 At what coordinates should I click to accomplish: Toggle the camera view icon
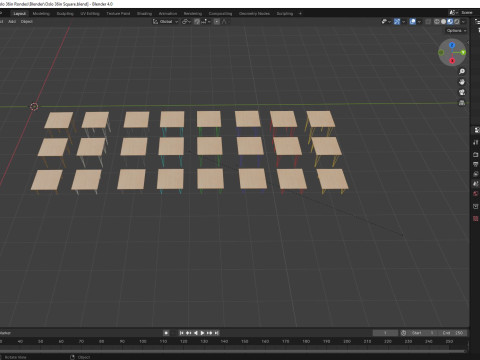(462, 92)
